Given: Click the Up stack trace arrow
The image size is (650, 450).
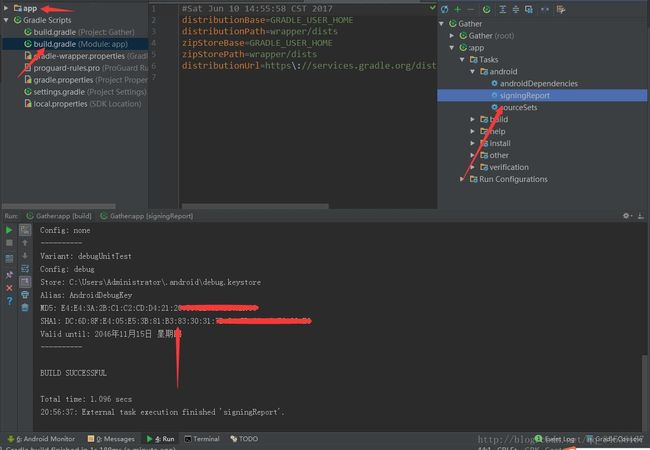Looking at the screenshot, I should point(25,243).
